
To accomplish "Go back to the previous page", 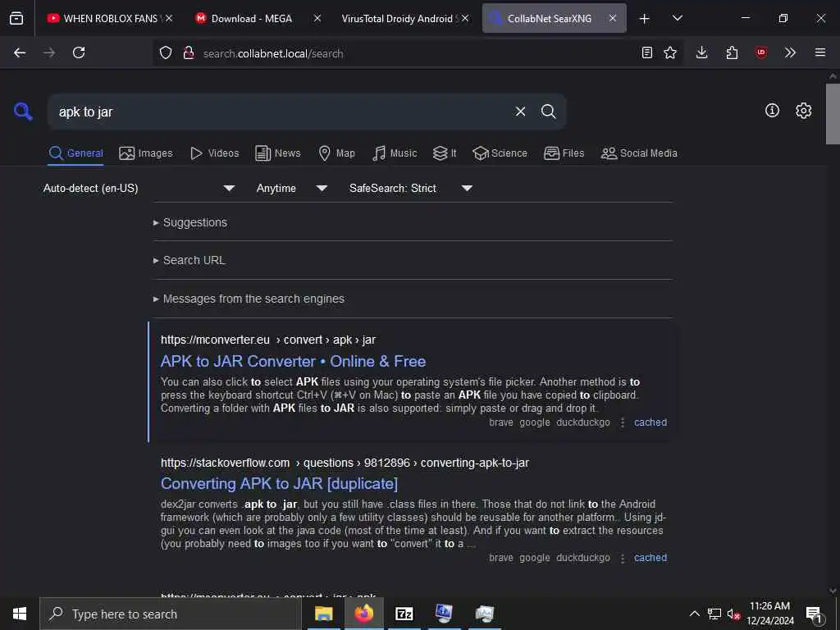I will point(20,52).
